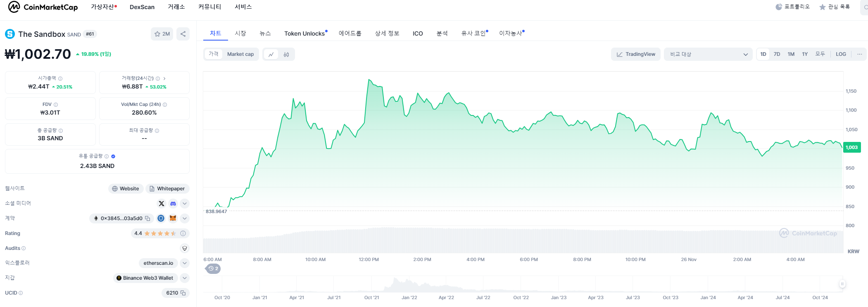Switch chart to candlestick view

(x=286, y=54)
